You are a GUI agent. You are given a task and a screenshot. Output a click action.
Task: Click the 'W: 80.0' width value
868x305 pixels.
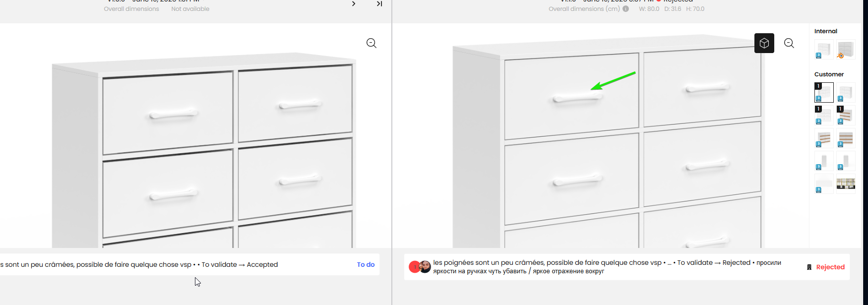point(649,9)
